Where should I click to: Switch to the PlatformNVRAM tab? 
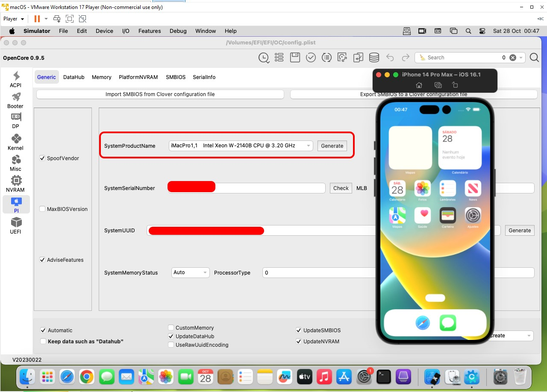tap(138, 77)
